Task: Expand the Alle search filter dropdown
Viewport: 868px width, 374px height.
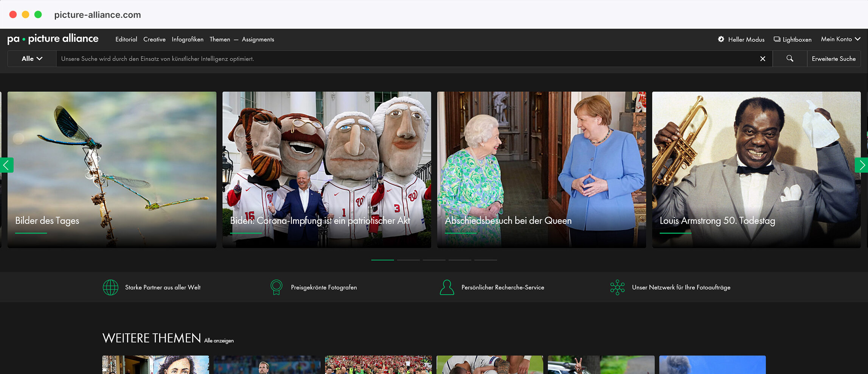Action: tap(32, 59)
